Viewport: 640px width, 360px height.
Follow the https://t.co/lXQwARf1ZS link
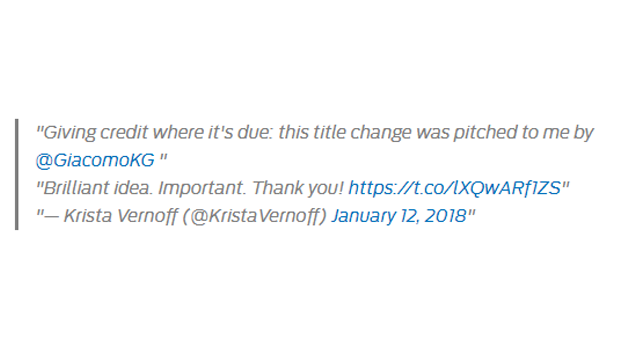(x=455, y=188)
